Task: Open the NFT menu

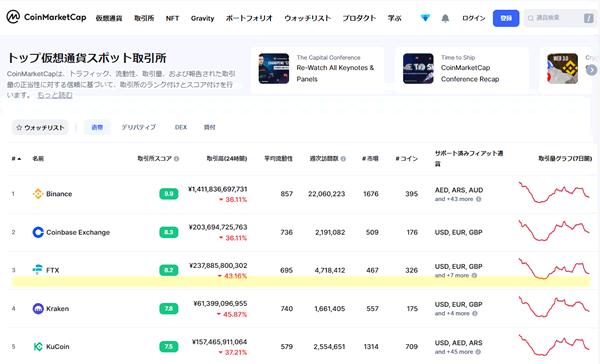Action: point(172,18)
